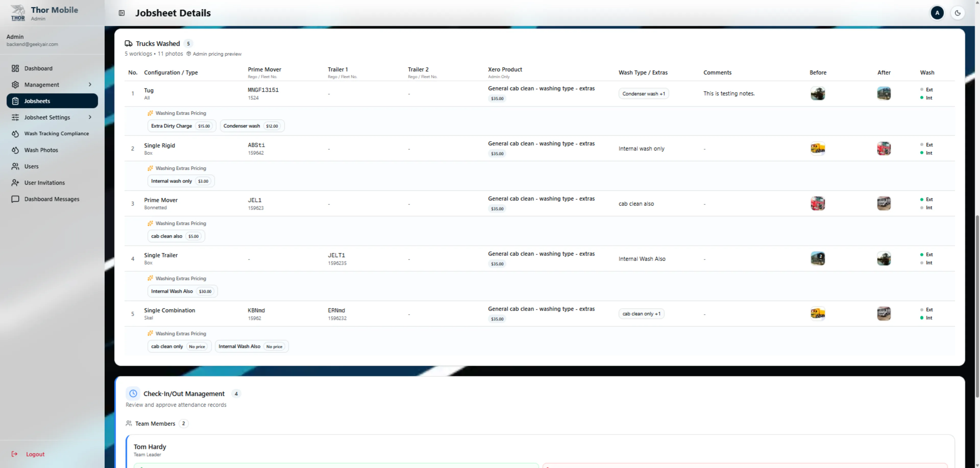The image size is (980, 468).
Task: Open the Before photo for the Tug row
Action: pos(818,94)
